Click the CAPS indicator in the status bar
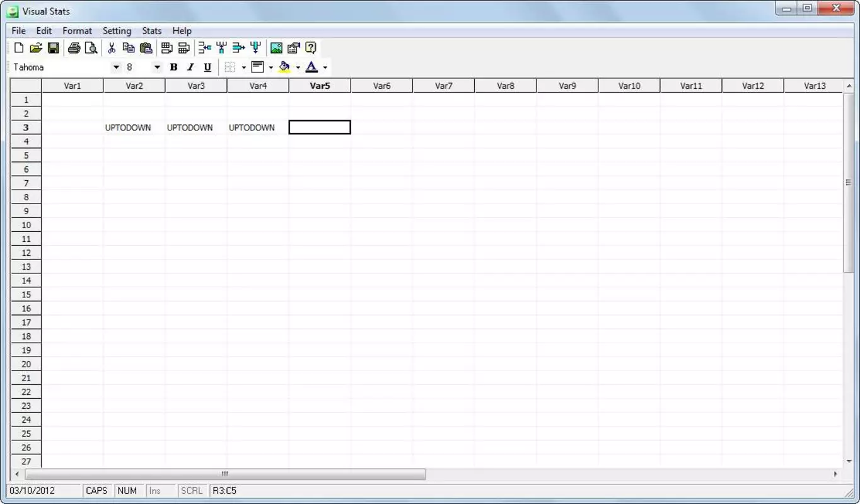This screenshot has width=860, height=504. [x=96, y=490]
